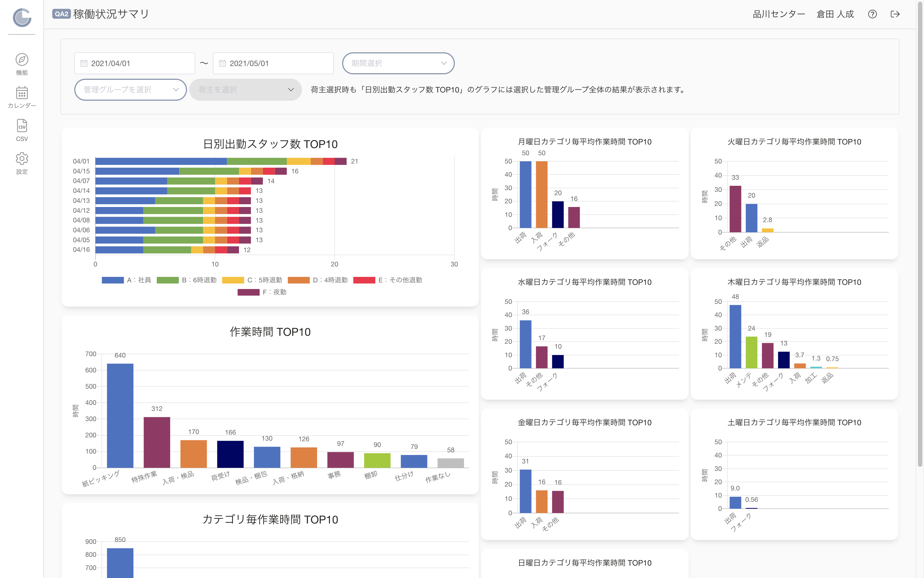924x578 pixels.
Task: Click the 作業なし bar showing 58
Action: [x=450, y=463]
